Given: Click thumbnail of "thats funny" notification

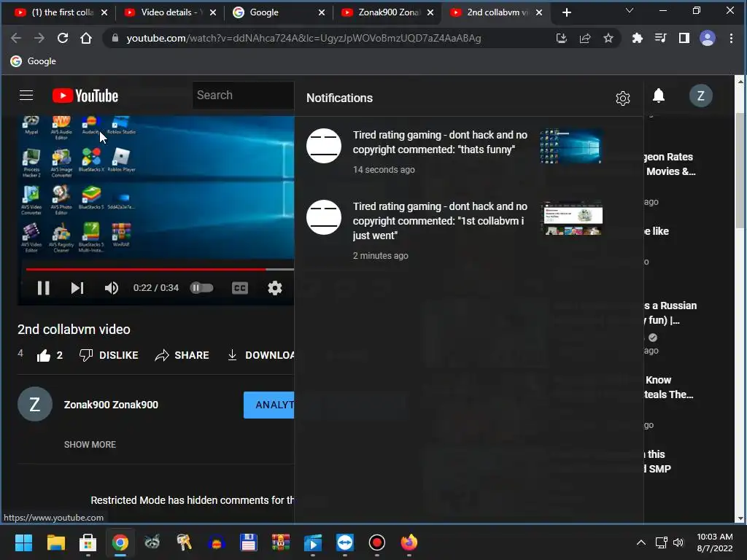Looking at the screenshot, I should pyautogui.click(x=572, y=146).
